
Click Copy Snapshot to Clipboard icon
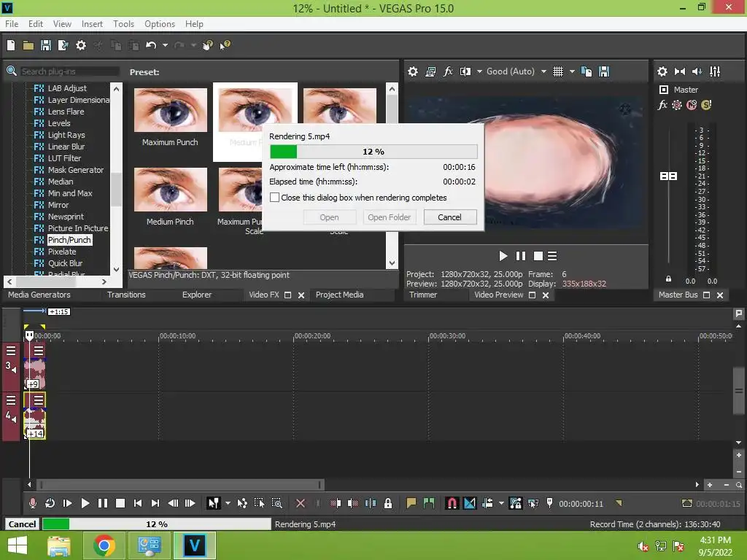click(587, 71)
